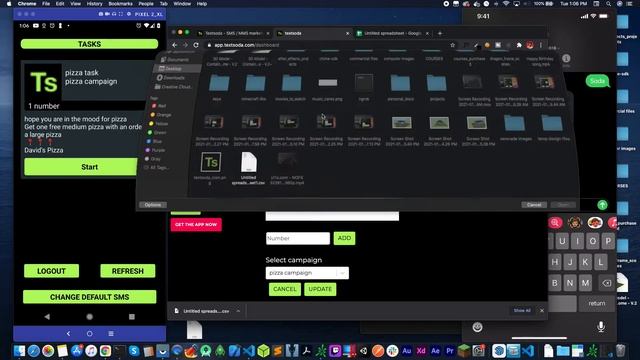The image size is (640, 360).
Task: Select the Orange tag in sidebar
Action: 161,115
